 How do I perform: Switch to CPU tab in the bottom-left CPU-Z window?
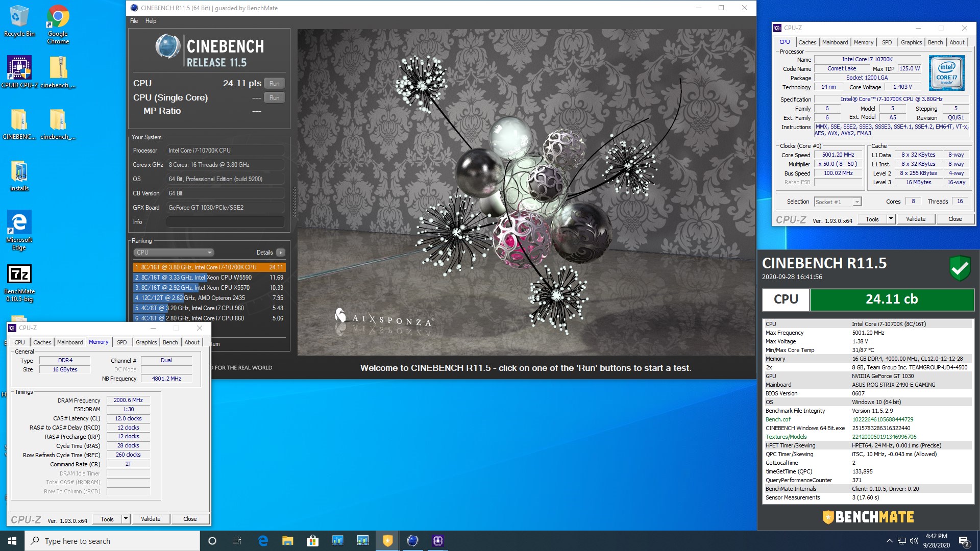19,342
